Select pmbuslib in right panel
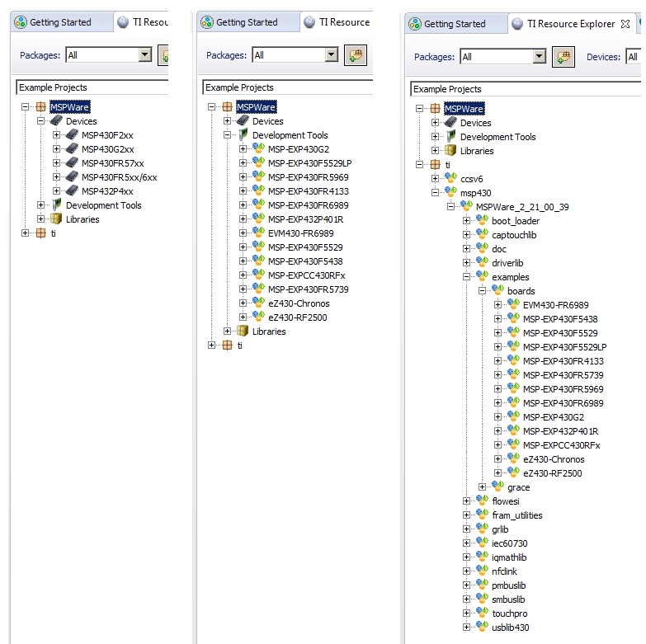This screenshot has width=646, height=644. coord(509,585)
